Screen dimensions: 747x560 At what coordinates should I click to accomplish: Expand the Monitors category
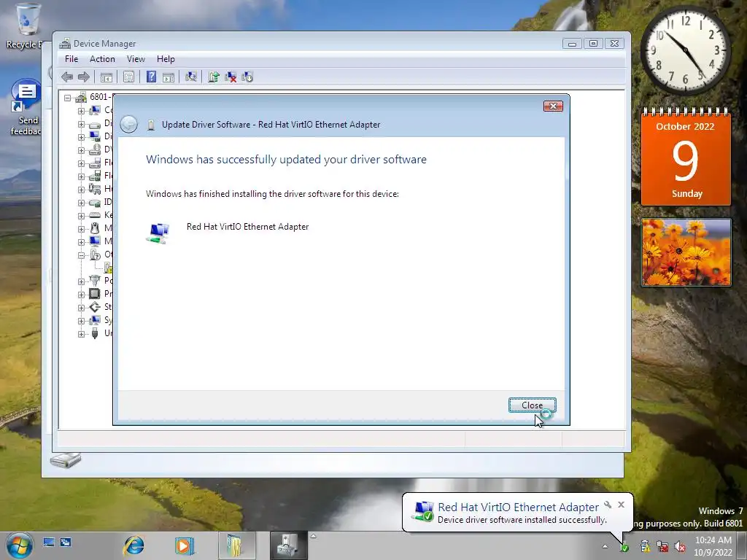81,242
